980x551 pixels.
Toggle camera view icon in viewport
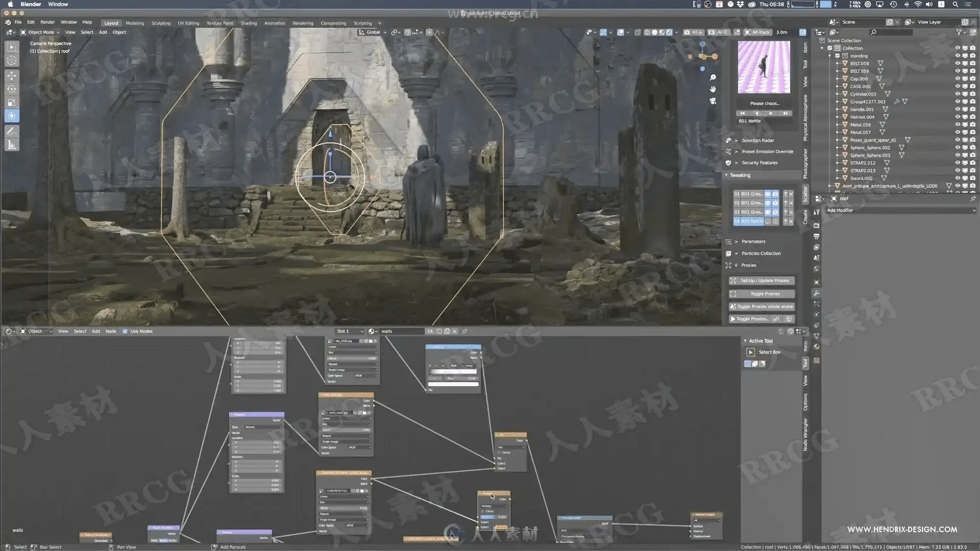click(x=713, y=101)
